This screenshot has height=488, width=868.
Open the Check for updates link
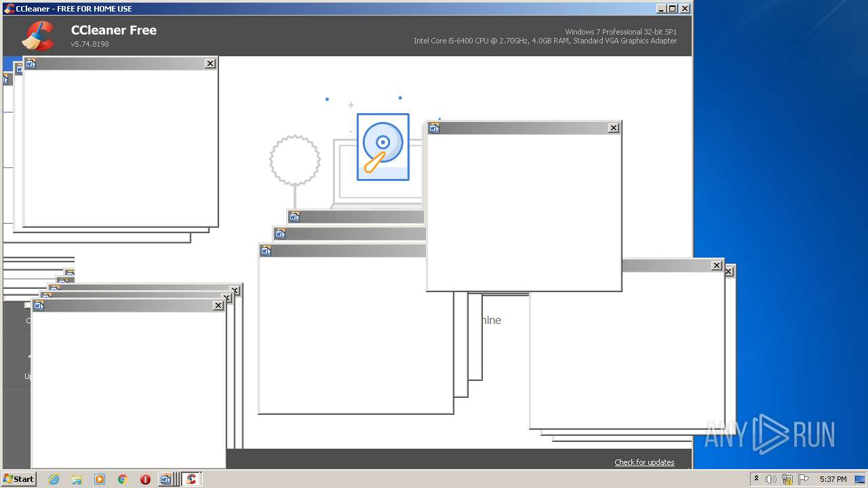[644, 462]
